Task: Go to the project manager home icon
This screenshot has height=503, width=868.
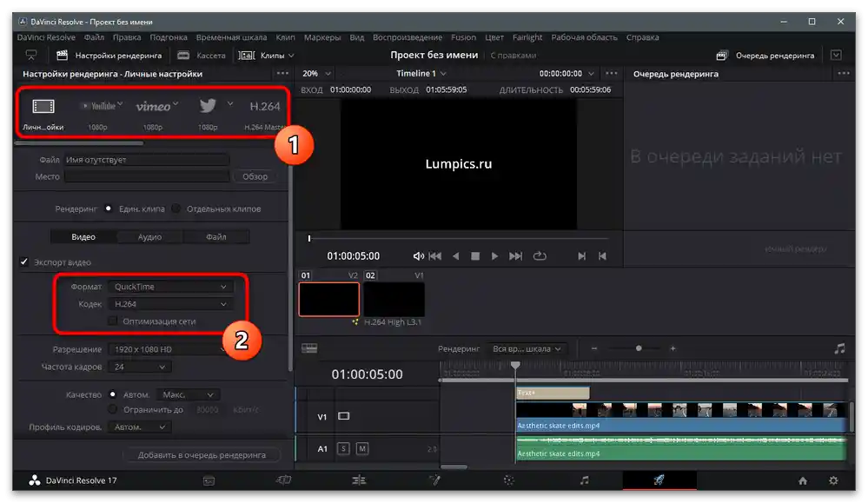Action: (803, 481)
